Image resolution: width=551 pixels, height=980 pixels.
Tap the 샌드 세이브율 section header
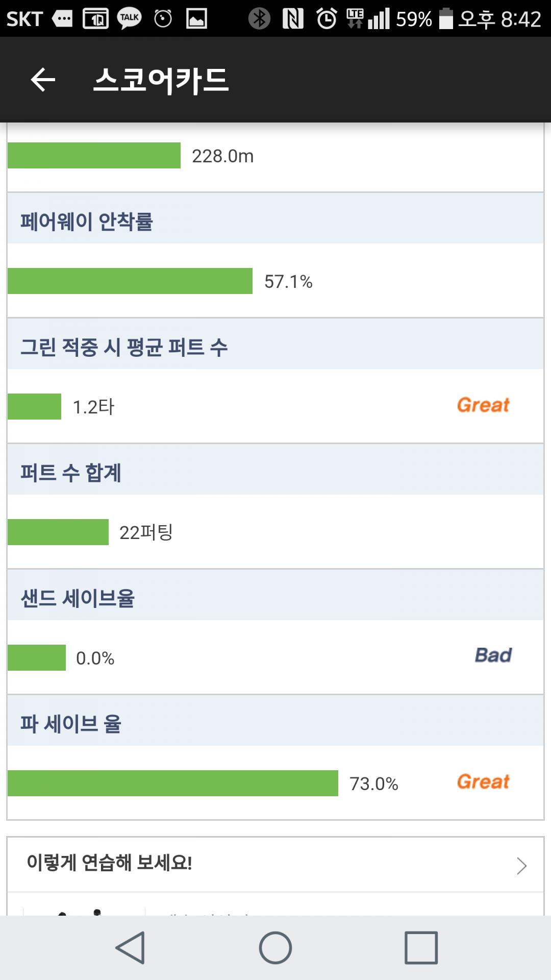tap(78, 598)
